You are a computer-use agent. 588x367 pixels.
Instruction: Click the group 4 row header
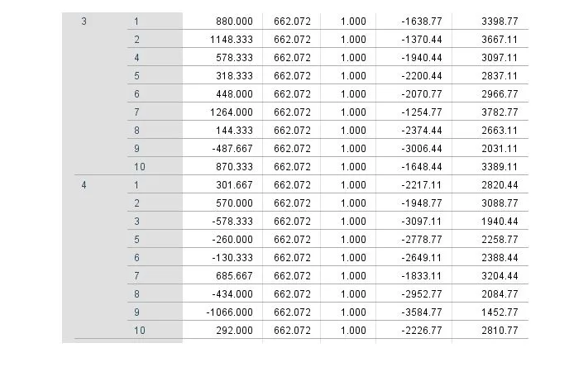coord(84,185)
